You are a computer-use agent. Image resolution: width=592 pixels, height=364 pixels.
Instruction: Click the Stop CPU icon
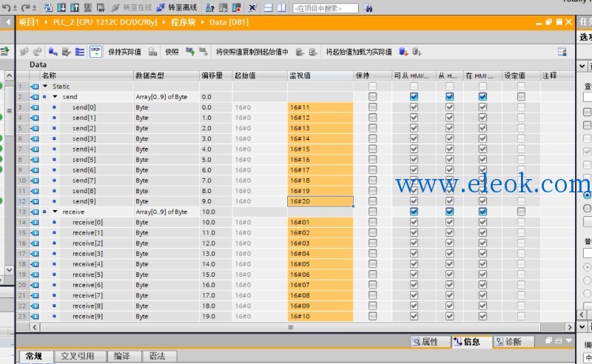(236, 8)
